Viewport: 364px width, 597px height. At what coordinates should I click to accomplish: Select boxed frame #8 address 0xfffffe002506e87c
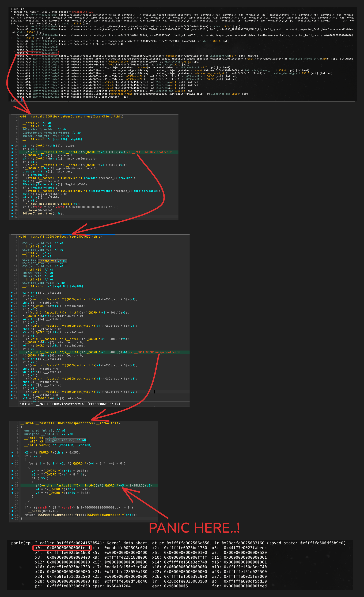44,53
